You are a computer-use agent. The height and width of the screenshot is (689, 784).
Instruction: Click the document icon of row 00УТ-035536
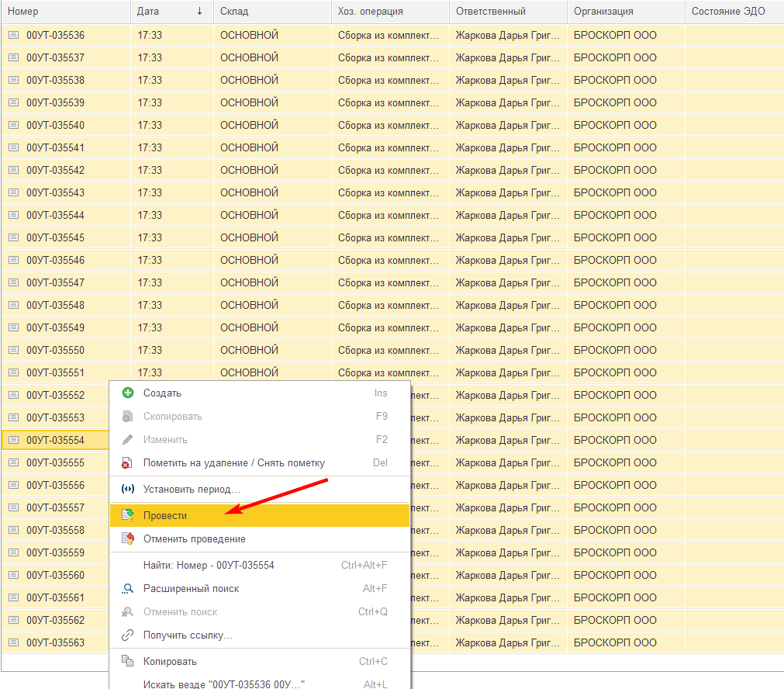(13, 35)
